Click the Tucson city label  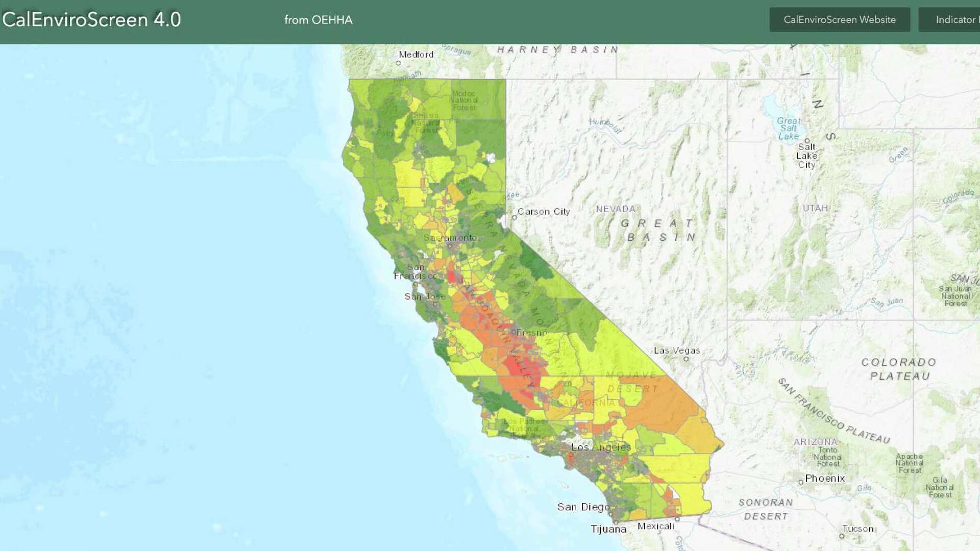[x=858, y=529]
